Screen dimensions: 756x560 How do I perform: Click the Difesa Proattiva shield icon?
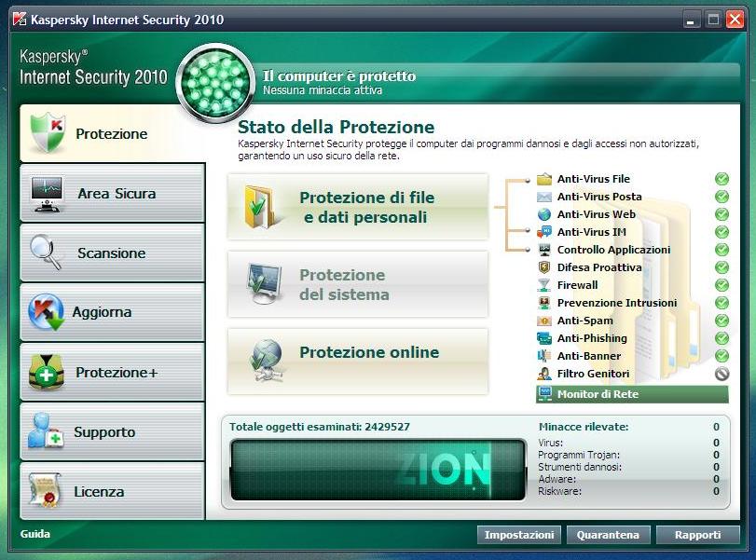(x=544, y=267)
